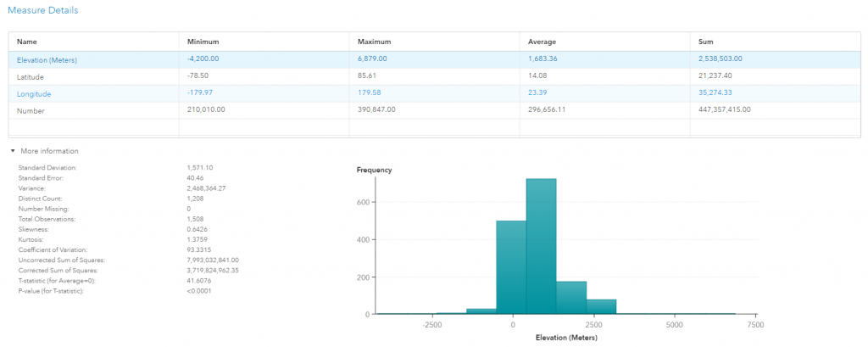Viewport: 868px width, 347px height.
Task: Sort by the Name column header
Action: point(27,42)
